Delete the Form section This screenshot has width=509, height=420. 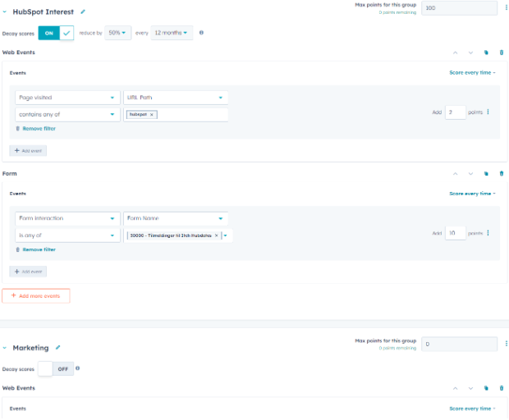point(502,174)
